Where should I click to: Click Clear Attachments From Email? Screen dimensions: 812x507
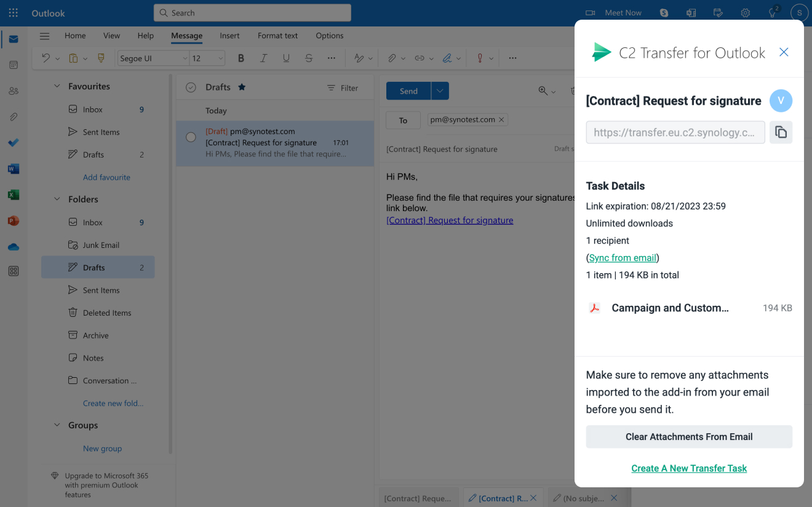point(689,437)
